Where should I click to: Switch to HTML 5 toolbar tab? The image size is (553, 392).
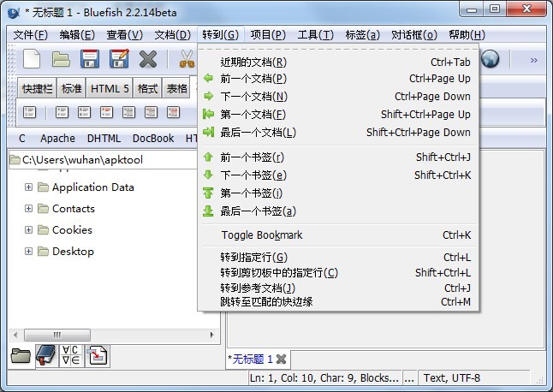click(110, 88)
